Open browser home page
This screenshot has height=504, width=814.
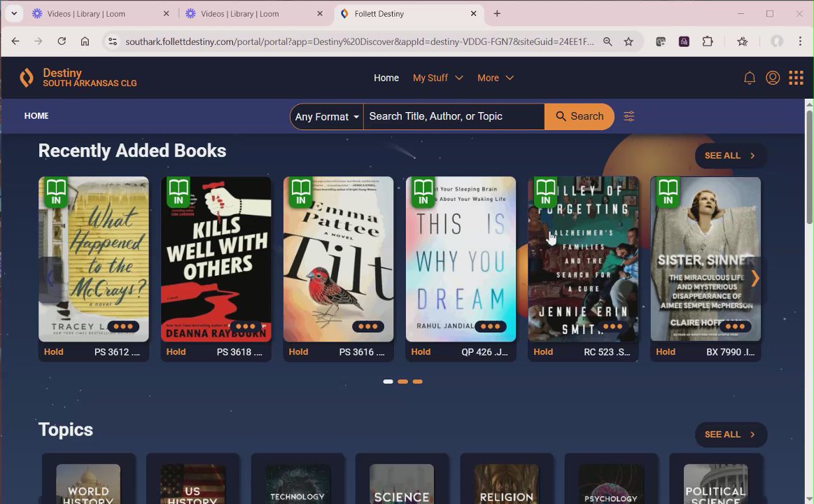(85, 41)
